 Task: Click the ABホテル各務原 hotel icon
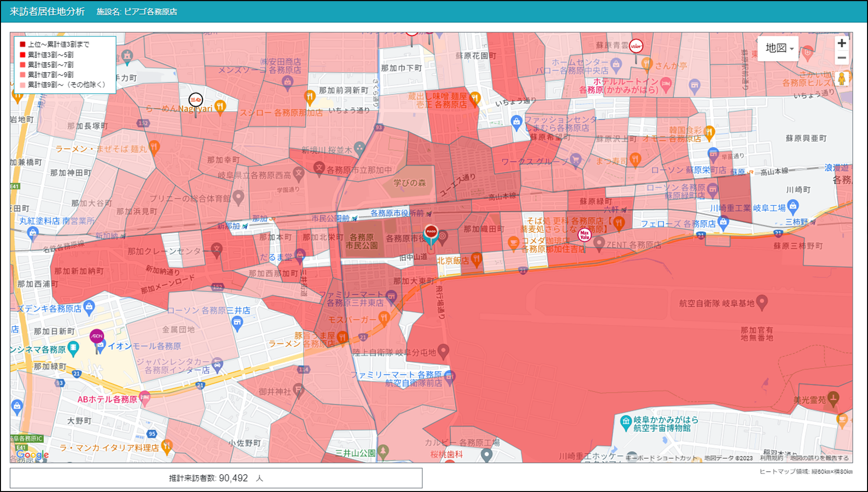[x=144, y=398]
